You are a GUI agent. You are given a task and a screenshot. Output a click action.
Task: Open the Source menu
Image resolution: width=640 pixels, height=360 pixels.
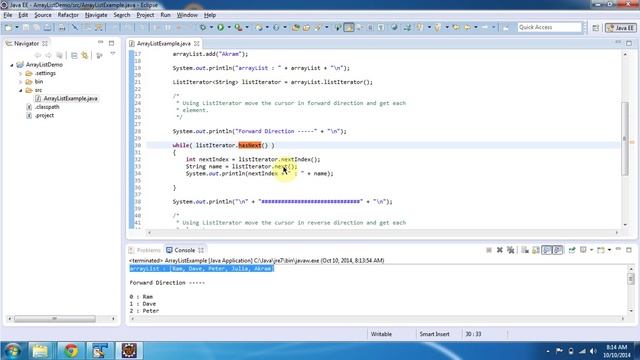coord(43,15)
